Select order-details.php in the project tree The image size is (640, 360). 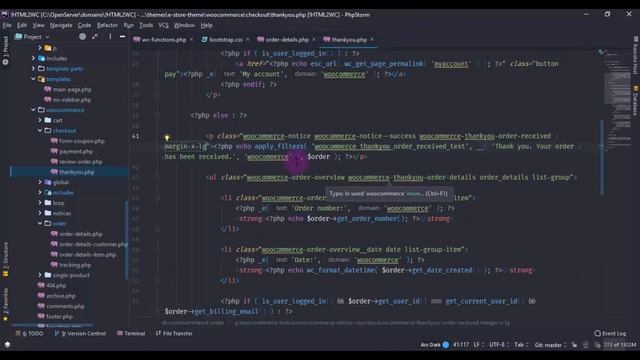click(80, 234)
